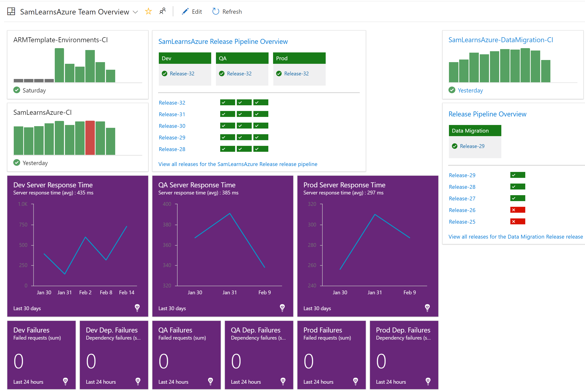Click lightbulb icon on Dev Server Response Time

(137, 308)
